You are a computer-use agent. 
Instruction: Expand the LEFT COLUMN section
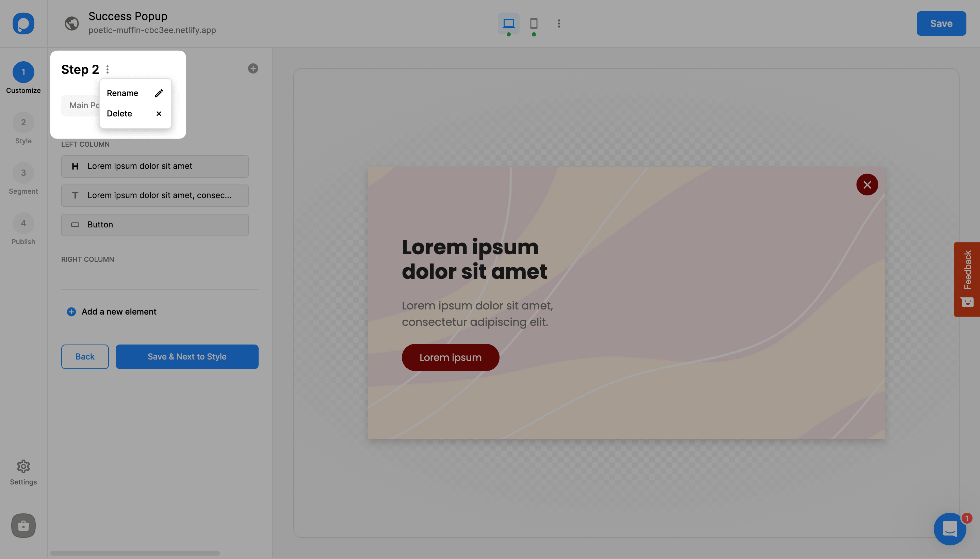(85, 144)
